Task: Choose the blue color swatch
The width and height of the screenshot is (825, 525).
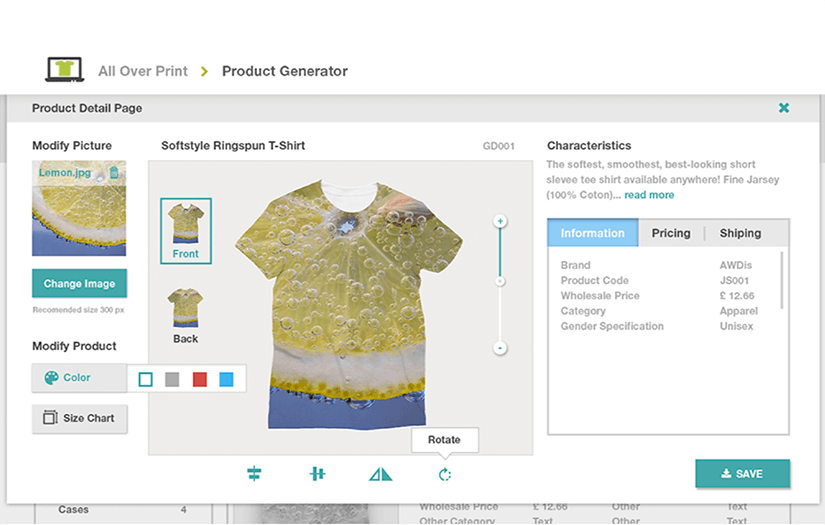Action: pos(226,379)
